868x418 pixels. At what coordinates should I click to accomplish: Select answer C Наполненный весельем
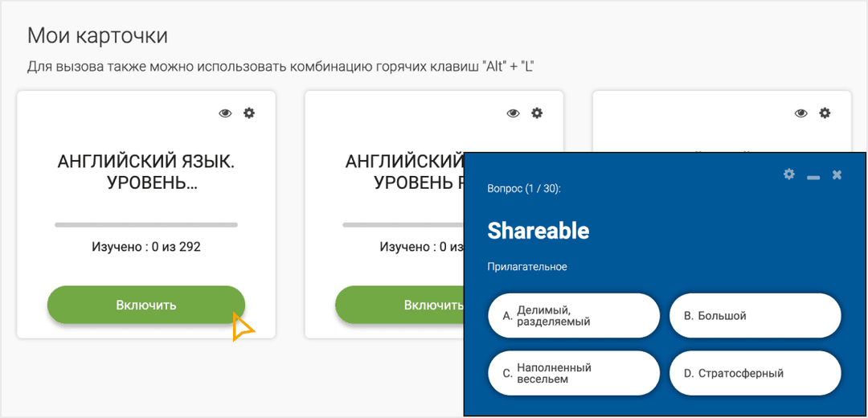pyautogui.click(x=573, y=374)
